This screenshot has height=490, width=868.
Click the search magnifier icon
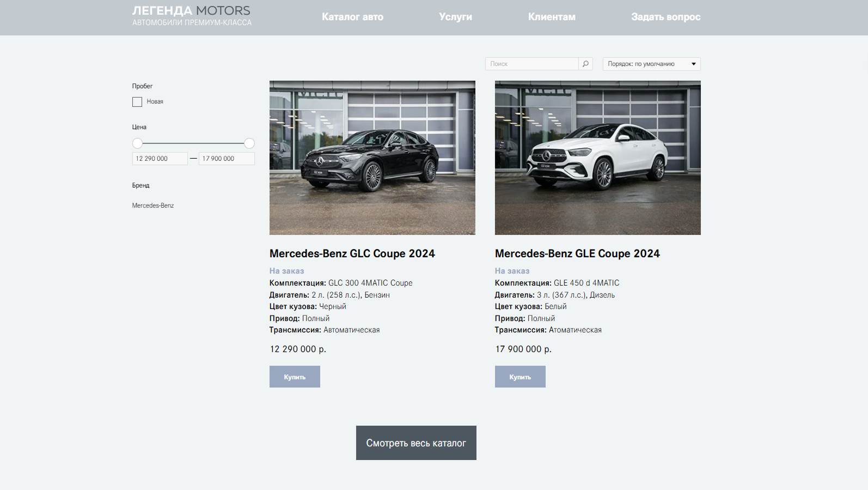(x=585, y=64)
